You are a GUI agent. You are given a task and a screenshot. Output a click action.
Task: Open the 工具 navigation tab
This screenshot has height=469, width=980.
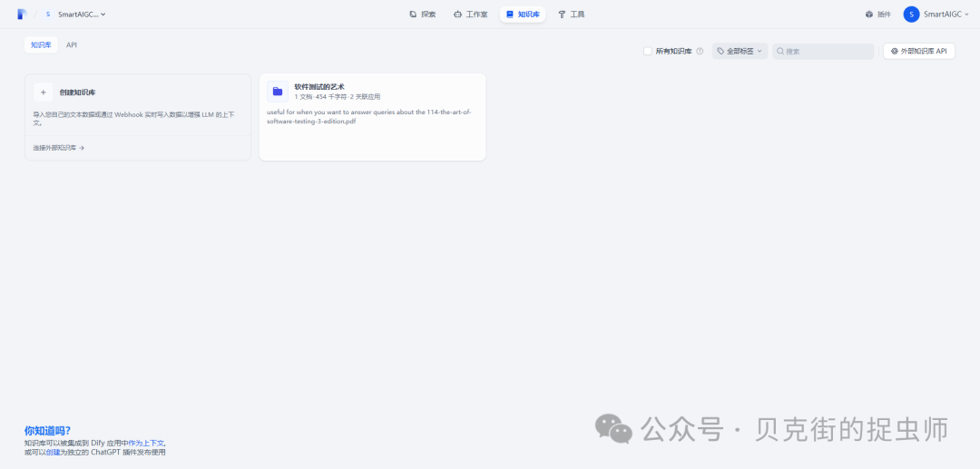pos(572,14)
